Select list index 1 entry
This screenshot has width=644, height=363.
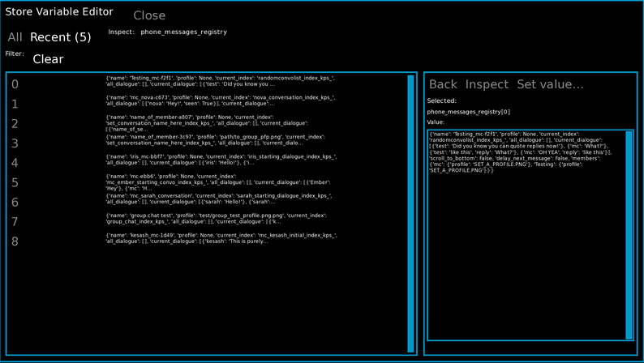(15, 105)
